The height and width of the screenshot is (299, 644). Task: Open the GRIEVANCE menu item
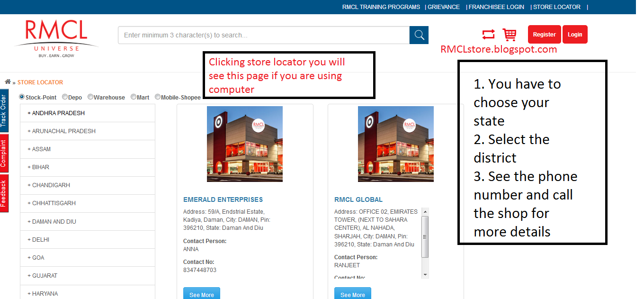tap(443, 7)
